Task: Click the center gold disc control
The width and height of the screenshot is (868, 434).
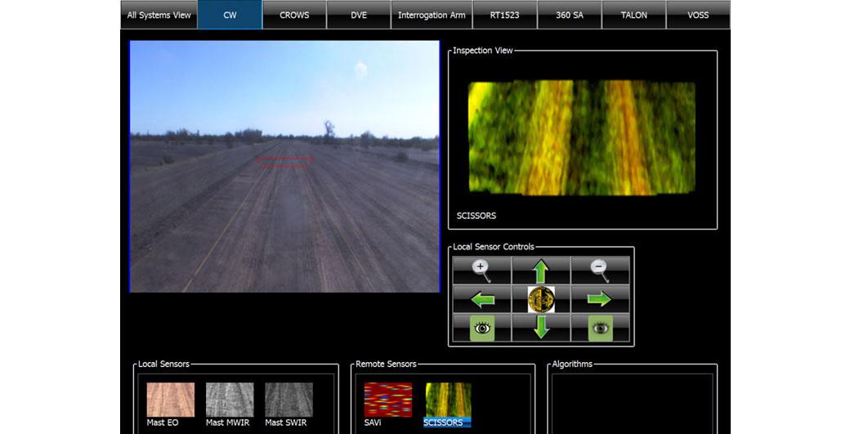Action: pyautogui.click(x=541, y=299)
